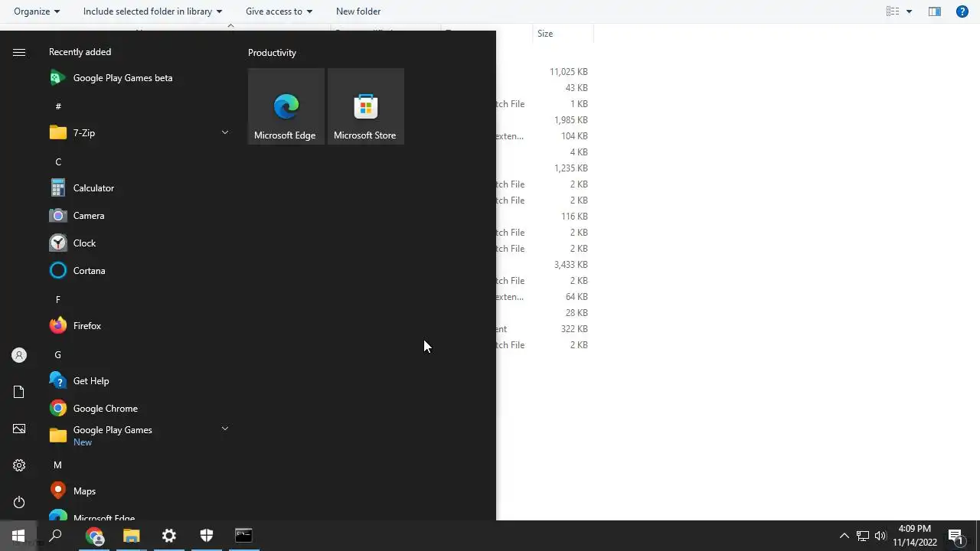Launch Camera from the app list
This screenshot has width=980, height=551.
[x=138, y=216]
